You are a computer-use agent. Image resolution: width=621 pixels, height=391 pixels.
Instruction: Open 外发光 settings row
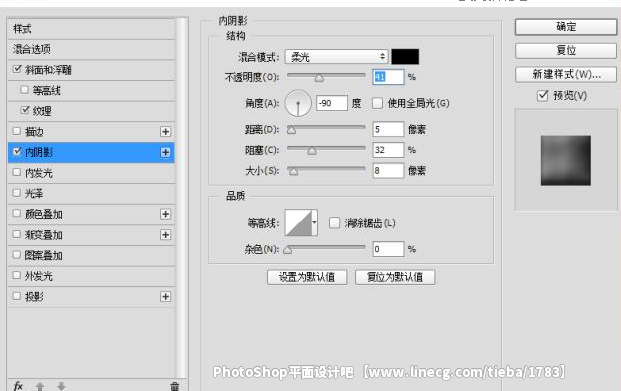[91, 276]
